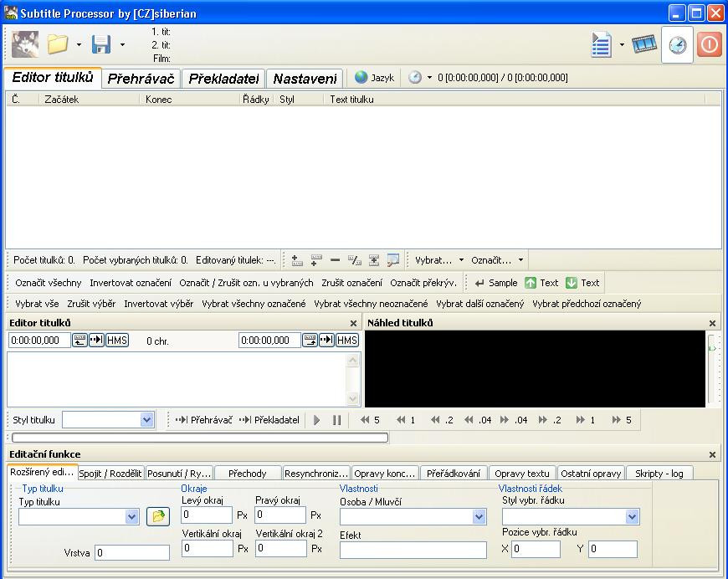Click the split subtitle slash icon
This screenshot has width=728, height=579.
(x=355, y=260)
